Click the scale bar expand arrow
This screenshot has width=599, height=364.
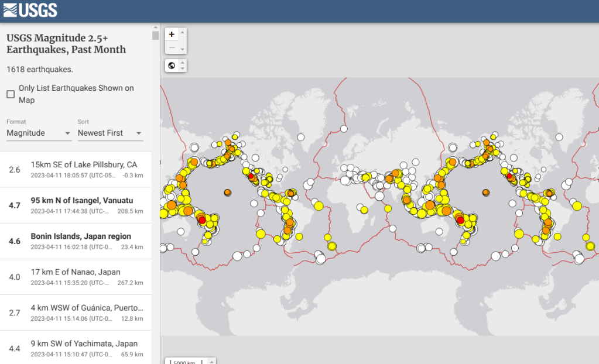click(212, 361)
